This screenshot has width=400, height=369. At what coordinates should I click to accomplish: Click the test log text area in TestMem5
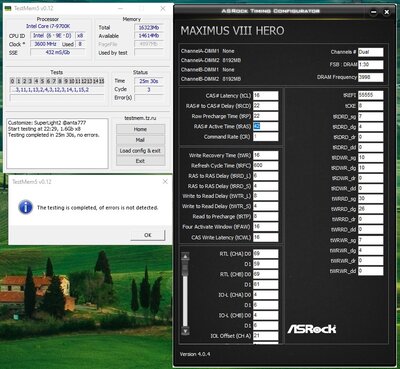click(57, 143)
